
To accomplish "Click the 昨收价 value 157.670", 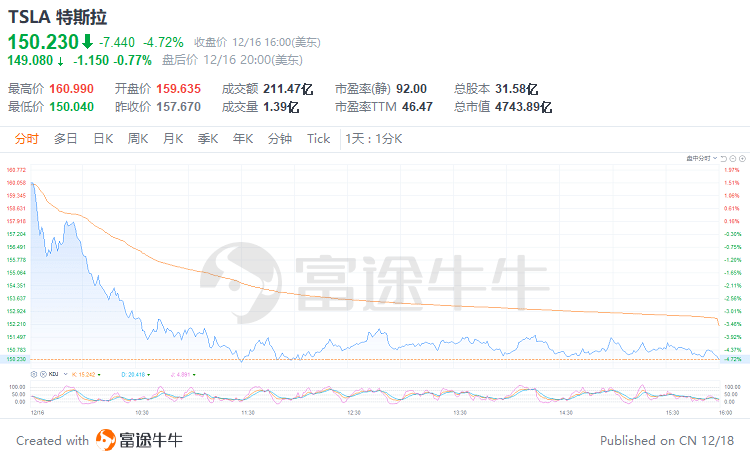I will click(x=178, y=107).
